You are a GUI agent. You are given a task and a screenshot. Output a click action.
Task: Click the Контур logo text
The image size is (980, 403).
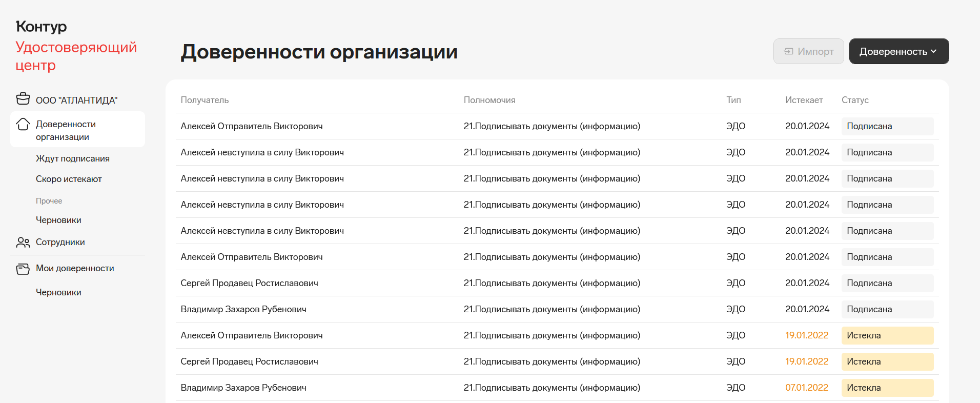[x=41, y=27]
